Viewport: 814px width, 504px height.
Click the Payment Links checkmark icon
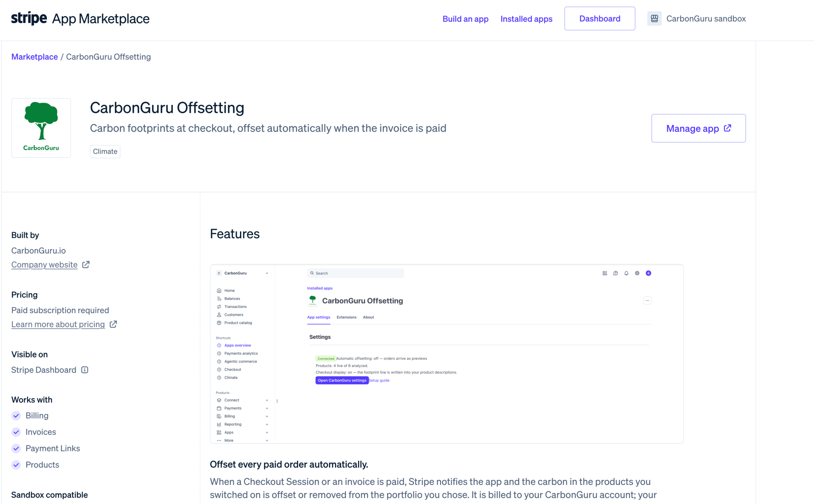click(16, 448)
